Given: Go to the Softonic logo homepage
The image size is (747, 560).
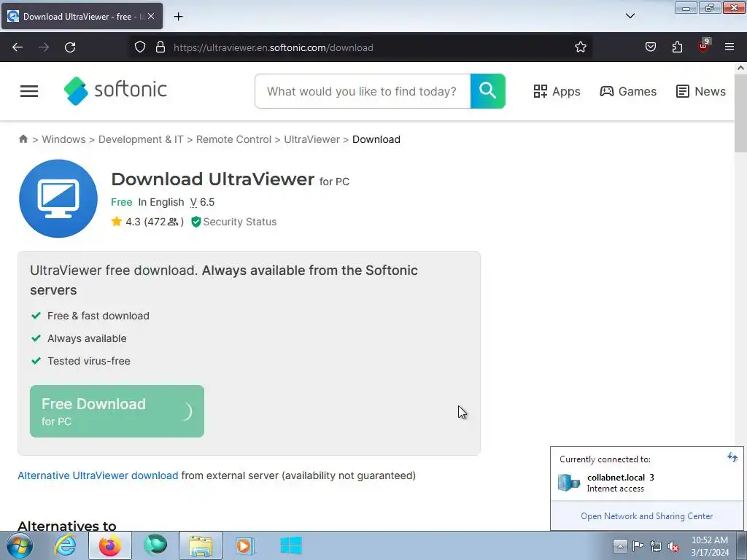Looking at the screenshot, I should point(115,90).
